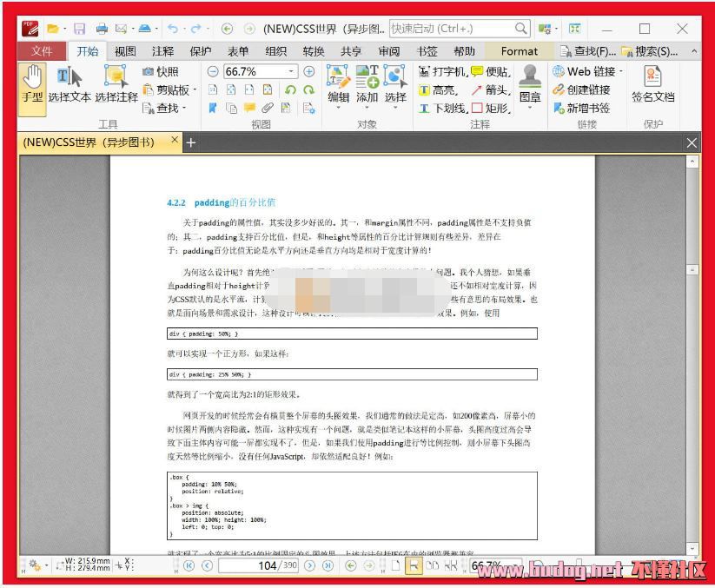Activate the Select Text tool (选择文本)
This screenshot has width=715, height=588.
tap(70, 87)
